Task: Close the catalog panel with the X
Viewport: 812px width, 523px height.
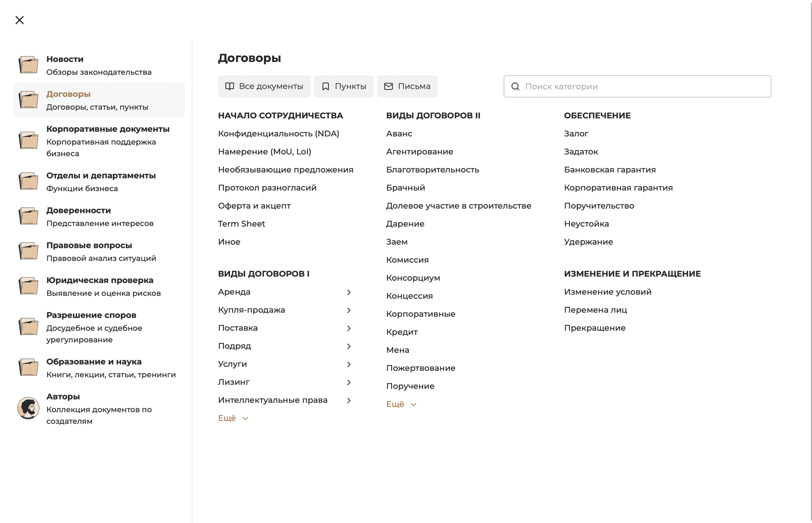Action: 20,20
